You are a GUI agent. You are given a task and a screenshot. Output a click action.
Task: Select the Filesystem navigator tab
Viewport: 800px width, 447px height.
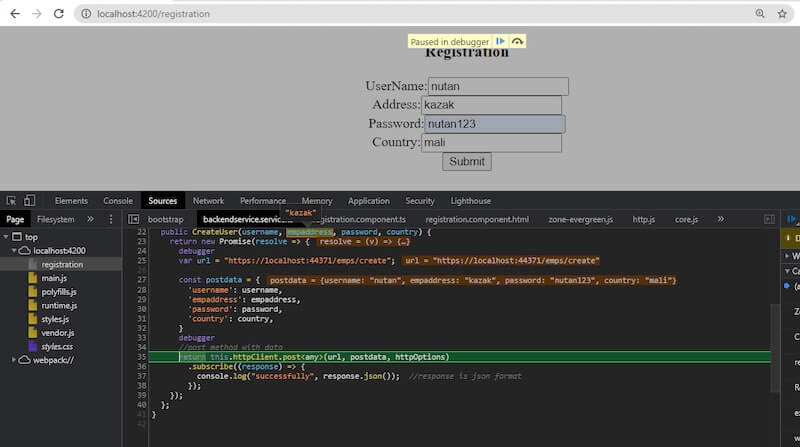(56, 219)
